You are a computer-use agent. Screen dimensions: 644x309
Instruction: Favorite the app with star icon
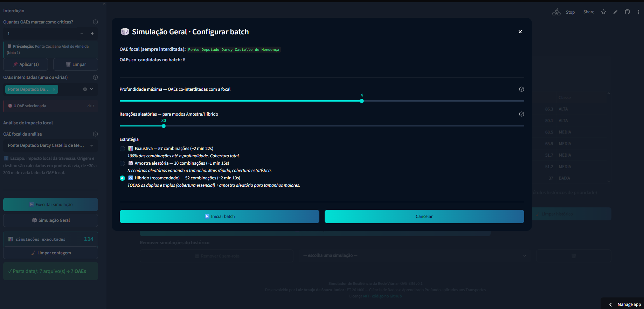[603, 12]
